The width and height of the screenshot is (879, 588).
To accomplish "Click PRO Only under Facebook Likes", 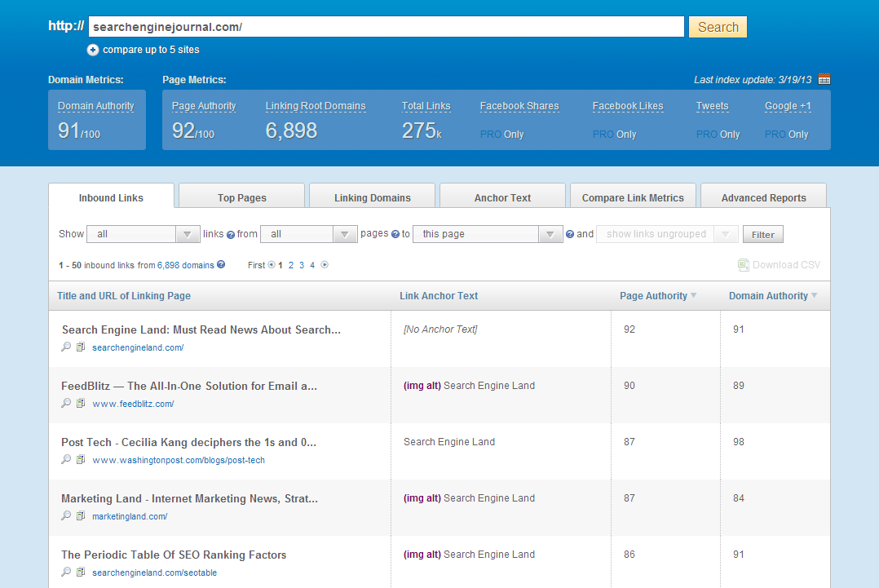I will point(615,135).
